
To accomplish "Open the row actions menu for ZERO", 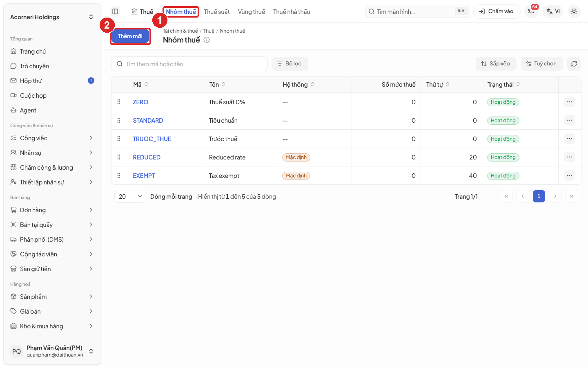I will (569, 102).
